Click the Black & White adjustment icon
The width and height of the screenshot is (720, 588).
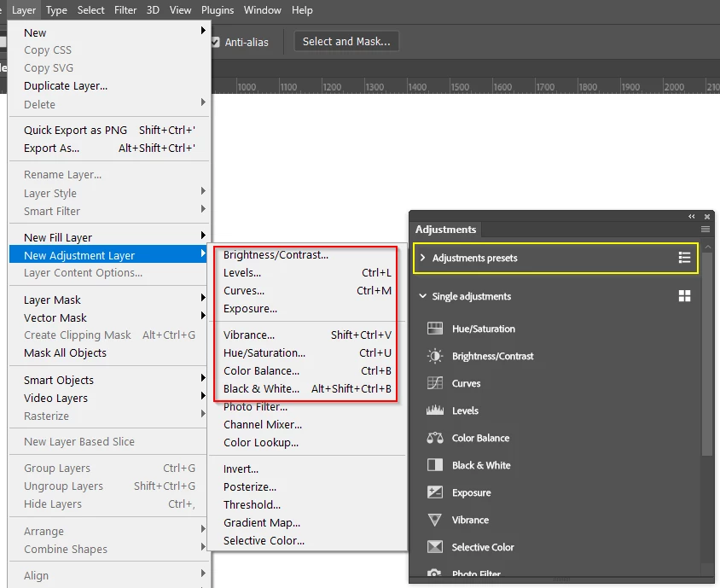tap(435, 465)
